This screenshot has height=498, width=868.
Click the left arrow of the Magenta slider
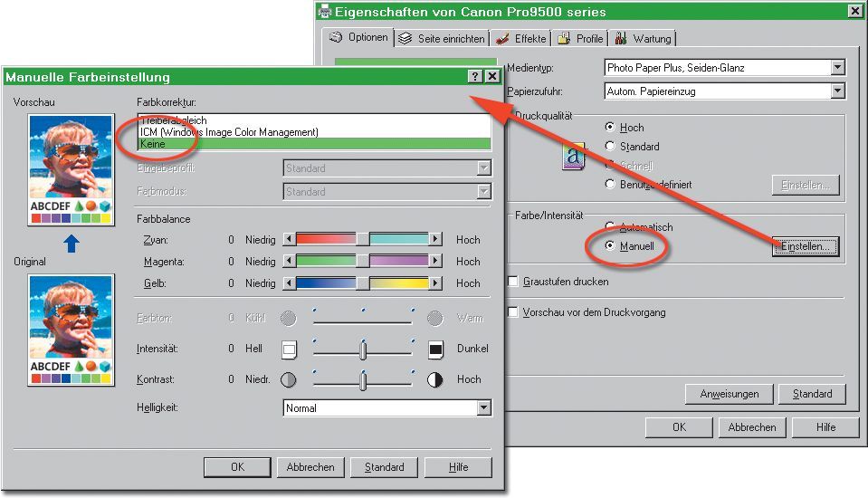coord(289,261)
